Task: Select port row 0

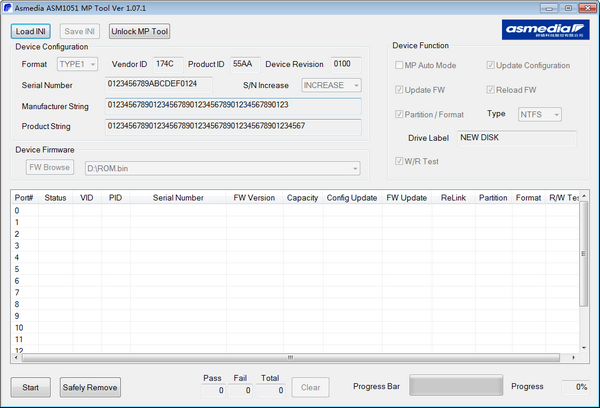Action: pos(295,211)
